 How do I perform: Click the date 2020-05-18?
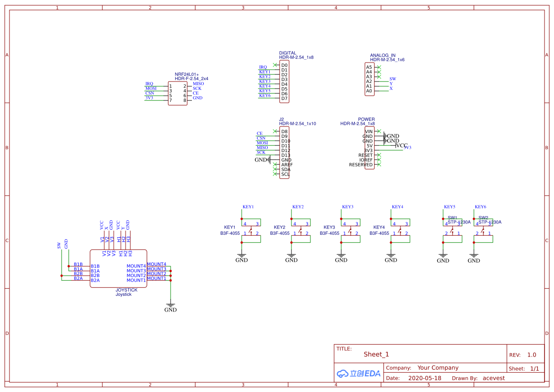click(425, 378)
